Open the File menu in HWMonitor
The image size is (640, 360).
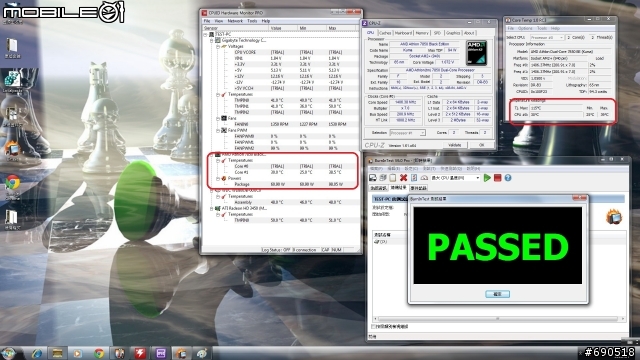point(207,21)
